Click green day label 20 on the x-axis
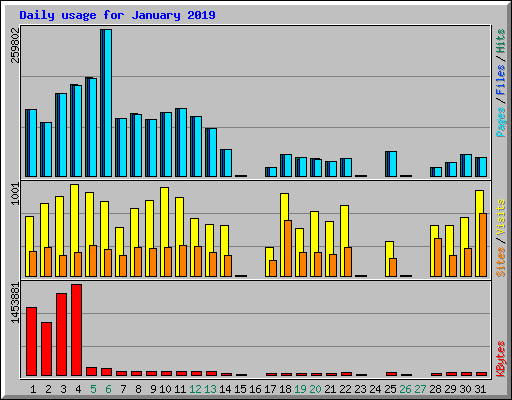The width and height of the screenshot is (512, 400). click(315, 389)
